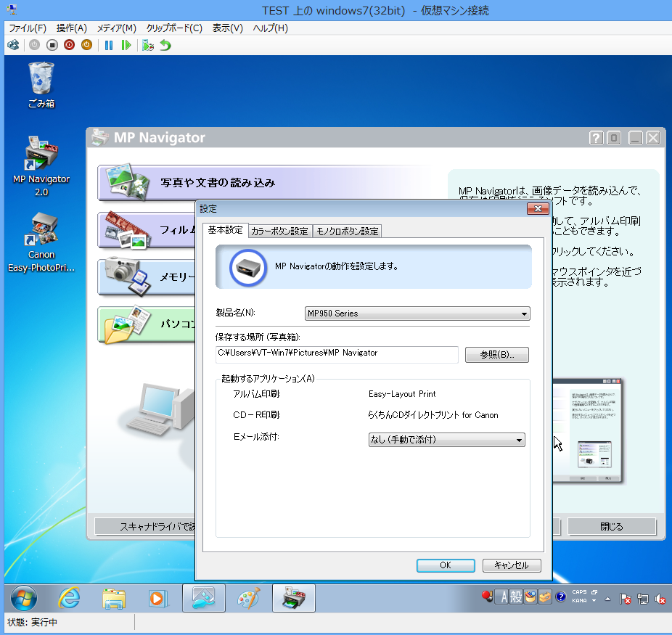Screen dimensions: 672x635
Task: Click 閉じる button in MP Navigator
Action: click(612, 527)
